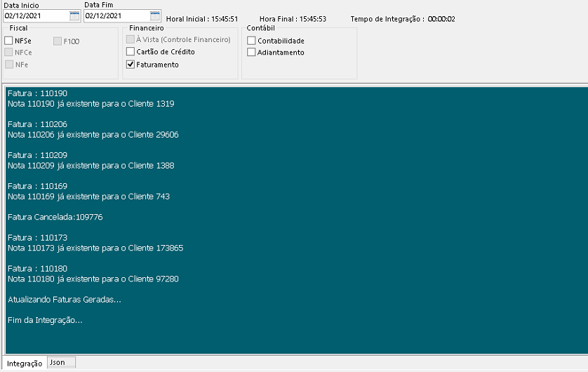This screenshot has width=588, height=372.
Task: Click log line for Cliente 1388
Action: point(91,166)
